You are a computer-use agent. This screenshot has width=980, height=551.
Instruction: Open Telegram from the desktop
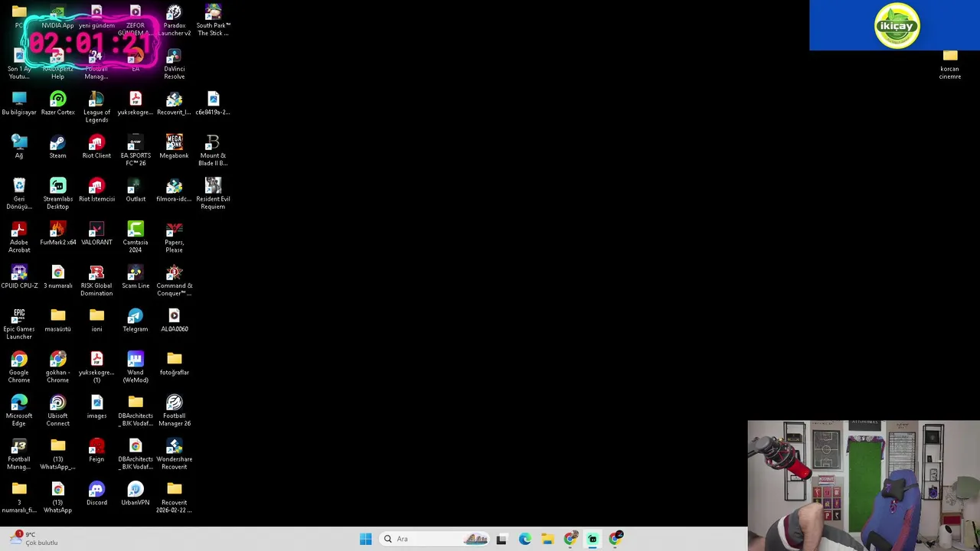coord(136,321)
